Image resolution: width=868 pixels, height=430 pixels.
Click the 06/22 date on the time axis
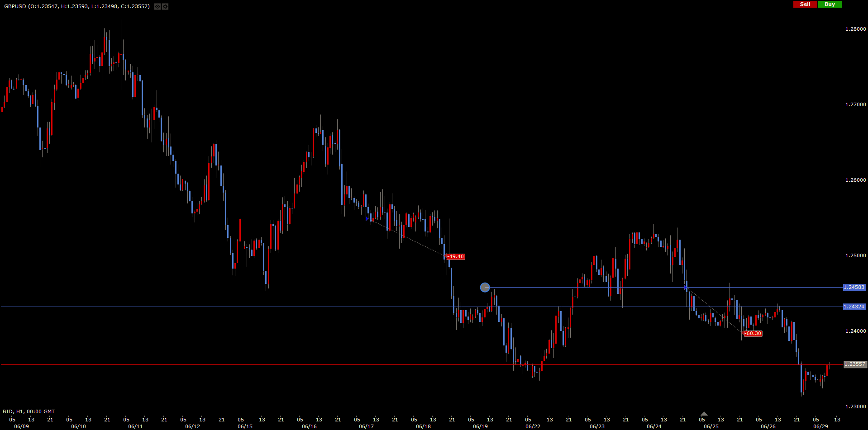tap(533, 426)
